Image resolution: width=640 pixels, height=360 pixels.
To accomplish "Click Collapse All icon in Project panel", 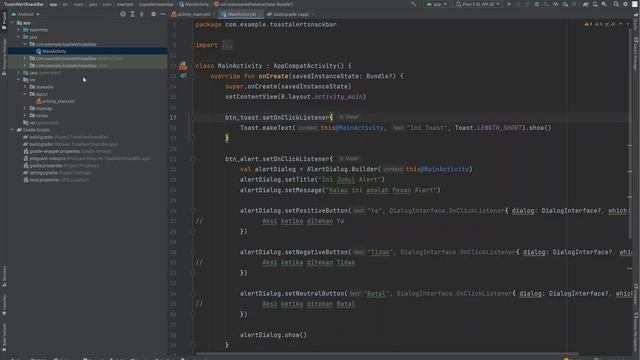I will click(142, 14).
